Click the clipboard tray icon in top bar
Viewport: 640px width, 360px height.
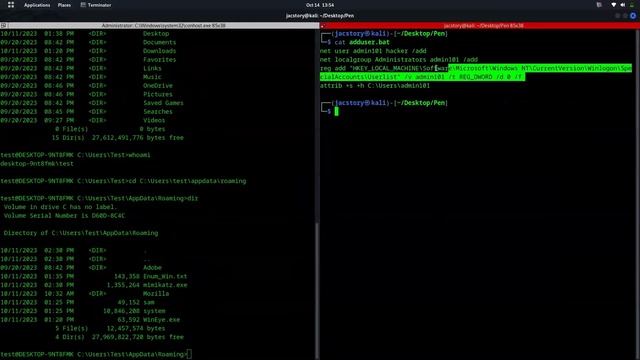(599, 5)
